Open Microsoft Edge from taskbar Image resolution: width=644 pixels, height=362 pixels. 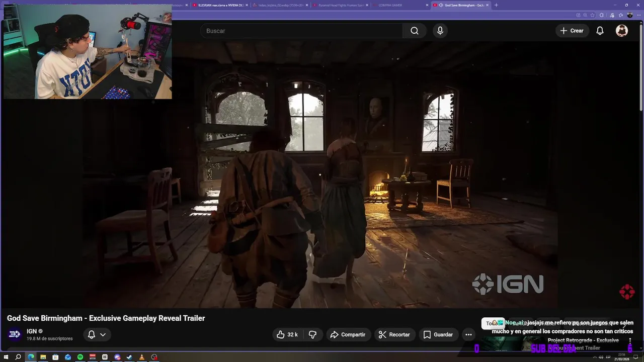[x=31, y=357]
